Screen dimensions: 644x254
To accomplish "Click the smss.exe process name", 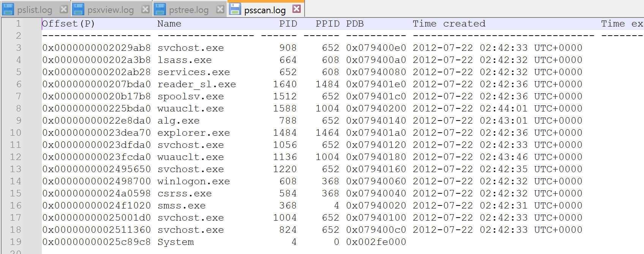I will pos(182,205).
